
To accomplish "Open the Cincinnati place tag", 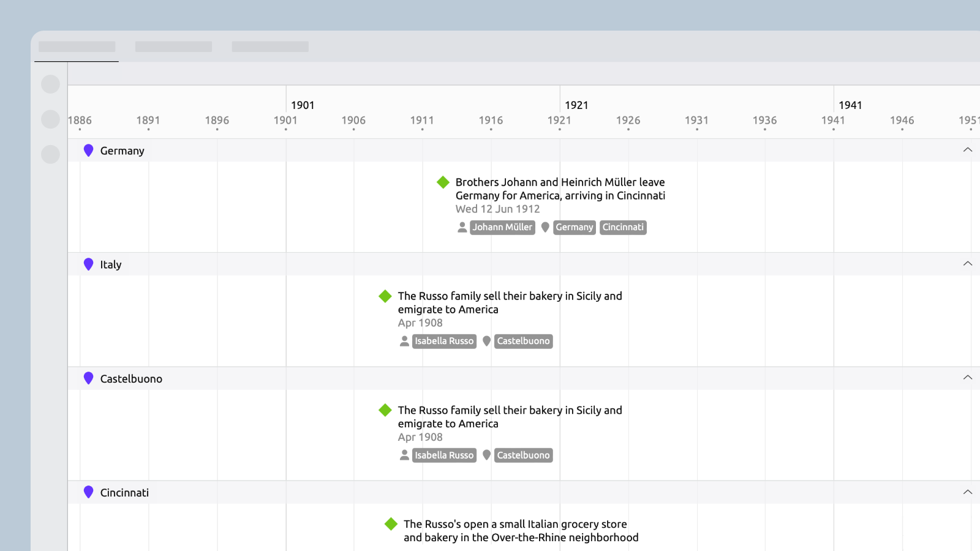I will (623, 227).
